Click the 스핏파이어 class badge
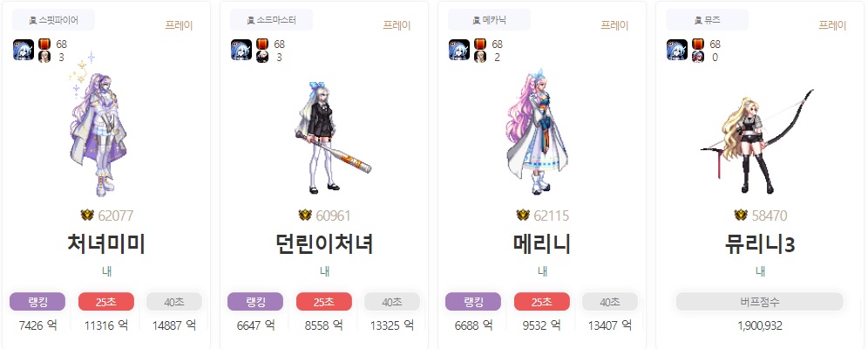This screenshot has height=349, width=868. (x=54, y=20)
